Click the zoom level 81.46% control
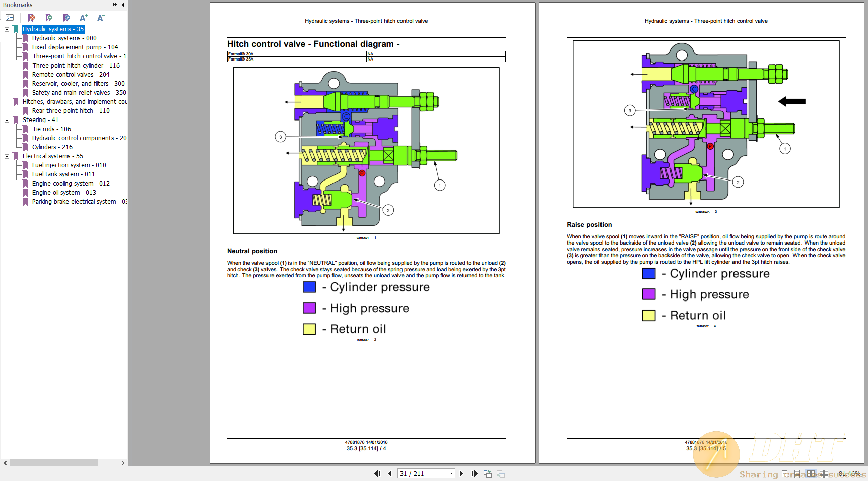The image size is (868, 481). click(850, 473)
